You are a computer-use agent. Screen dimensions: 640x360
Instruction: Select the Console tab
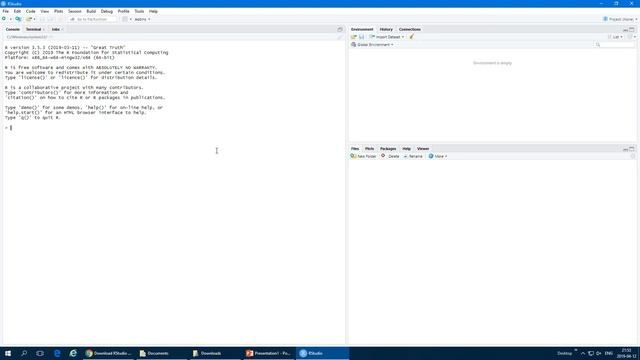(x=13, y=29)
